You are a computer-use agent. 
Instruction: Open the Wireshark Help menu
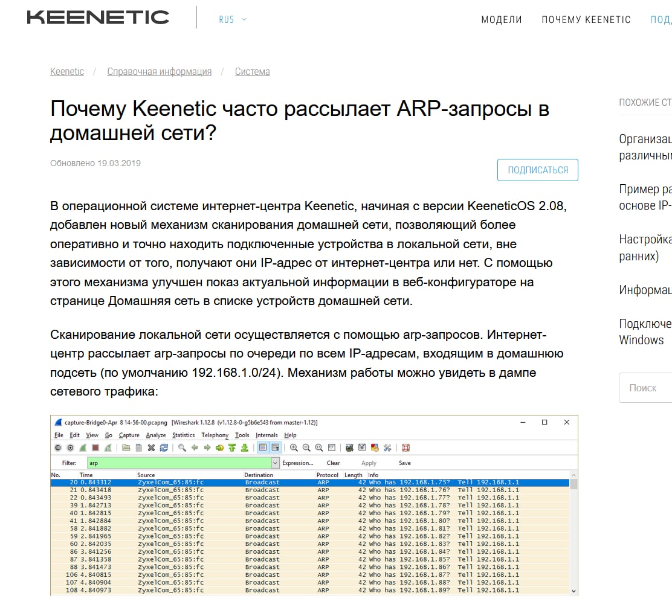coord(290,435)
